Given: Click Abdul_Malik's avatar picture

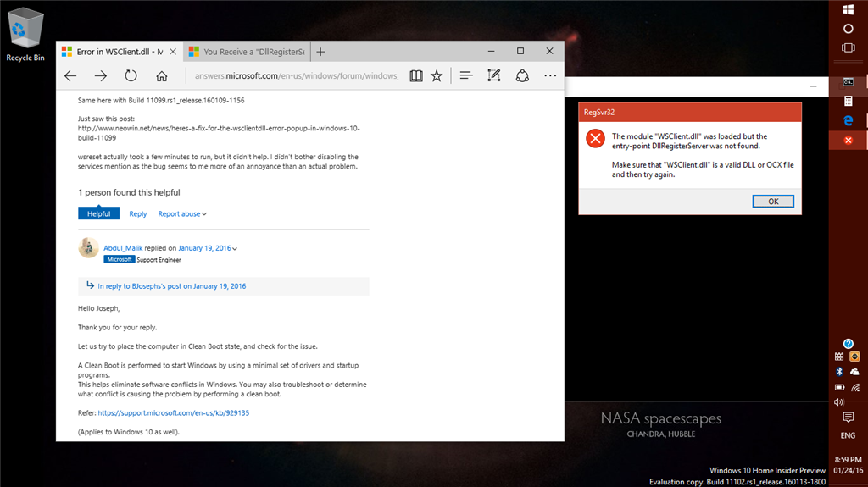Looking at the screenshot, I should pos(88,248).
